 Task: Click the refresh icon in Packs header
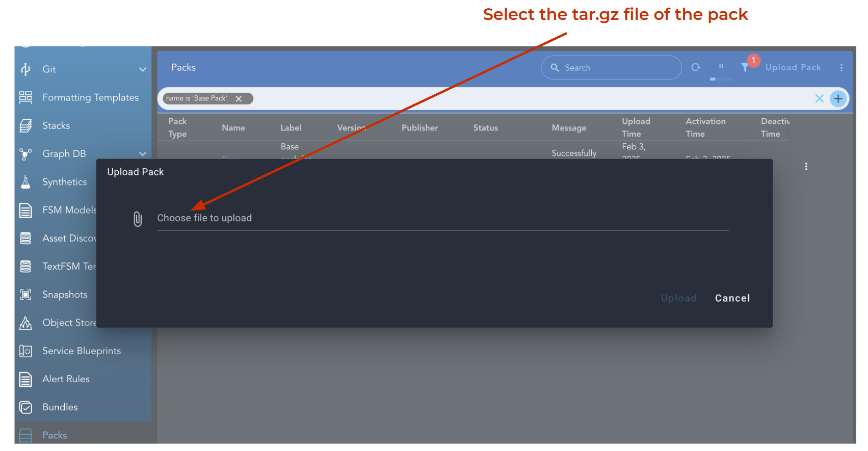coord(696,67)
